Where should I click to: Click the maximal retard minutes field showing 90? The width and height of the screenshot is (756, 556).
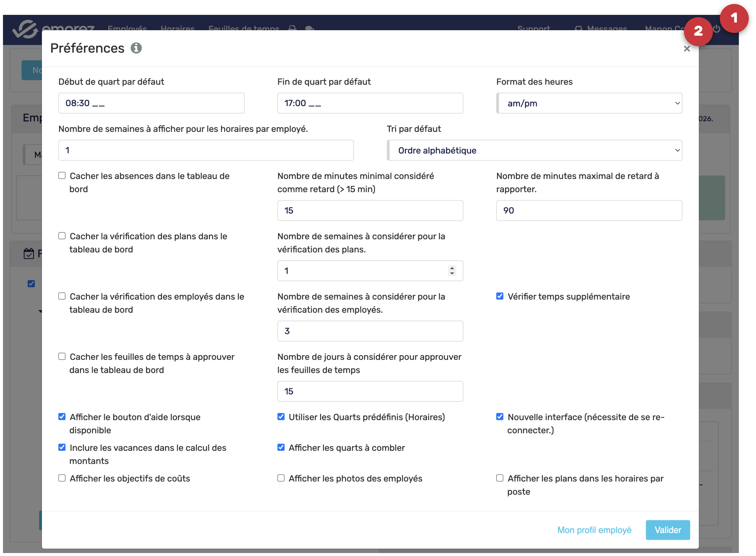[x=589, y=211]
